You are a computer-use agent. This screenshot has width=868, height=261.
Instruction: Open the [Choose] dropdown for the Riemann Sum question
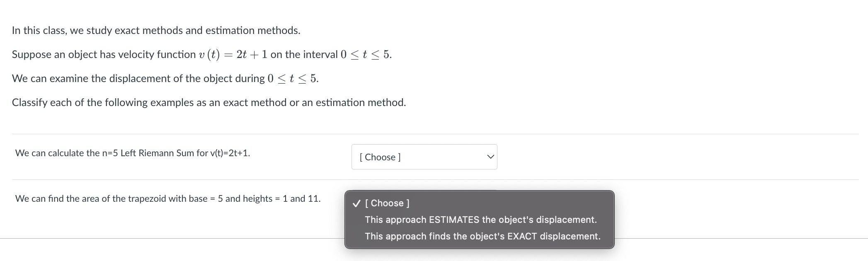tap(424, 157)
